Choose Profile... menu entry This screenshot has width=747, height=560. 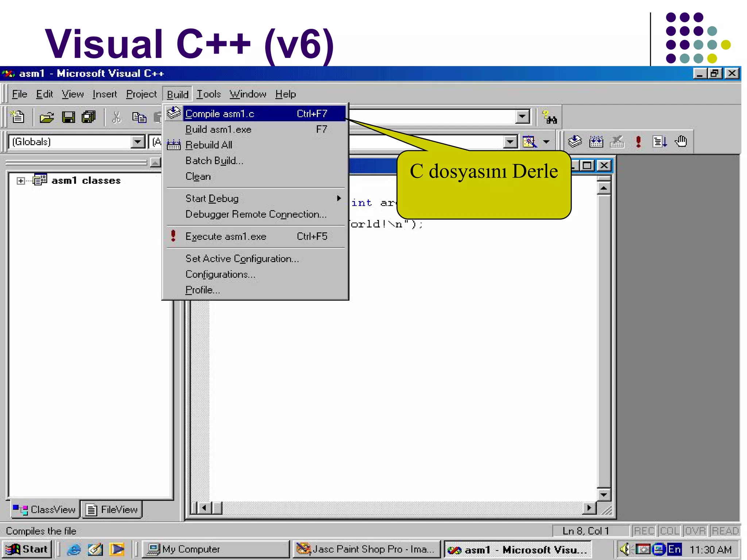(x=255, y=290)
